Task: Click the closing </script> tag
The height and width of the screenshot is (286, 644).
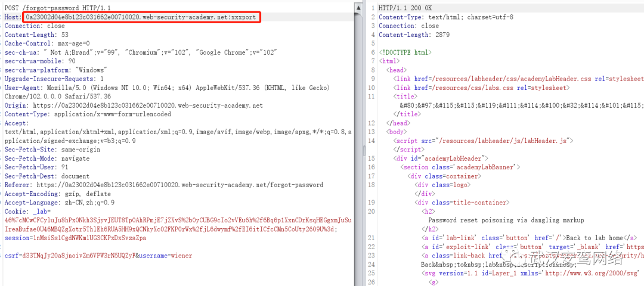Action: pyautogui.click(x=408, y=150)
